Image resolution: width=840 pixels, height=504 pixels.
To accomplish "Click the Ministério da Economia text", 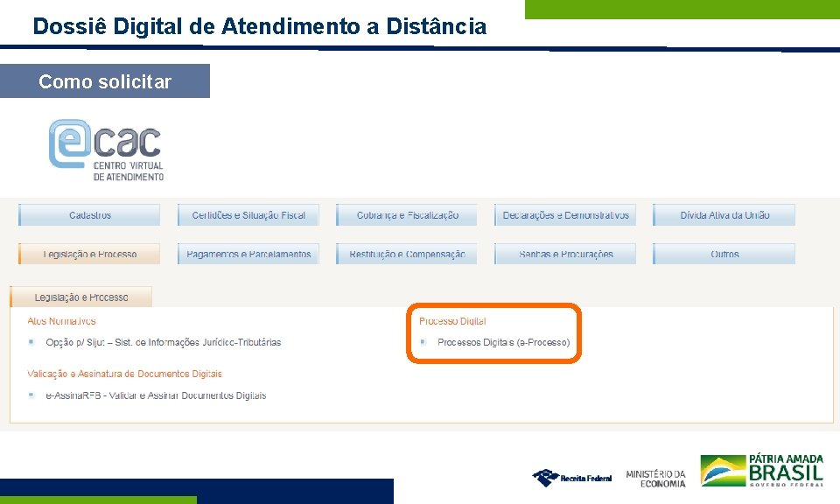I will (x=655, y=479).
